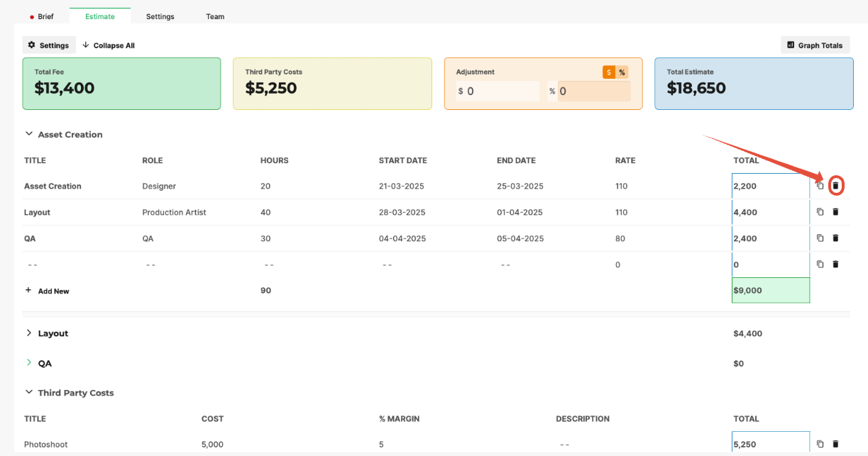Image resolution: width=868 pixels, height=456 pixels.
Task: Open Graph Totals view
Action: point(815,45)
